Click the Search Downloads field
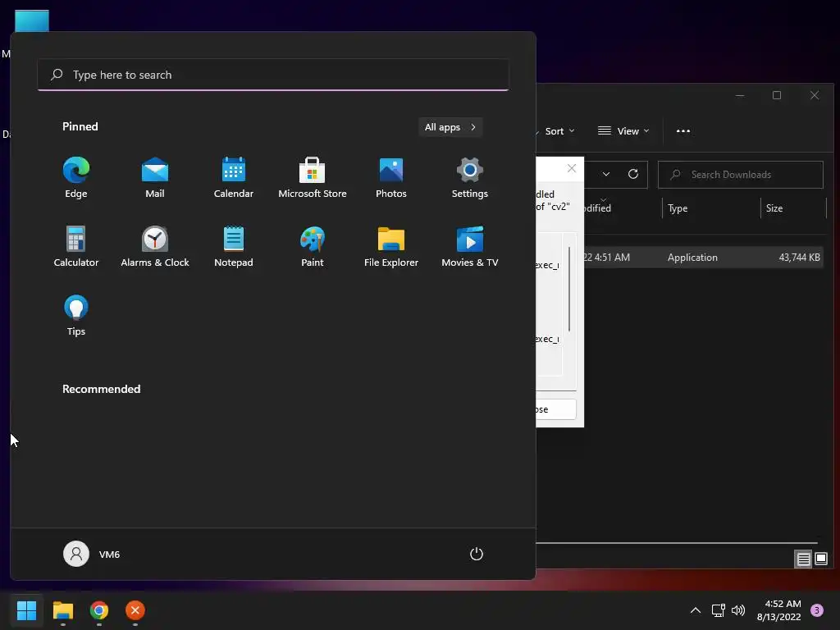This screenshot has height=630, width=840. tap(741, 175)
